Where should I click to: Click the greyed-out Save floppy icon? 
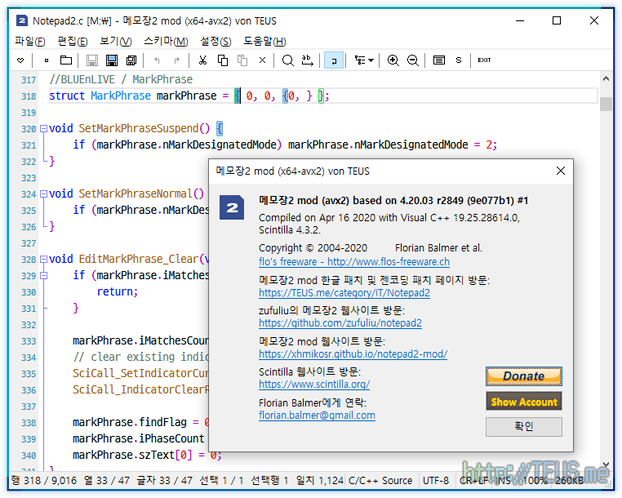(x=92, y=60)
